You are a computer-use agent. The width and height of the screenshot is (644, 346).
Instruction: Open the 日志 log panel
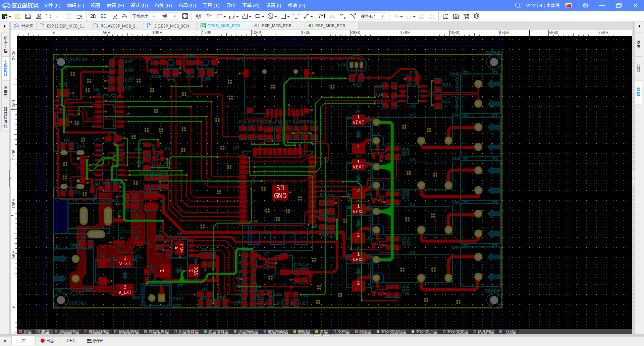point(47,341)
